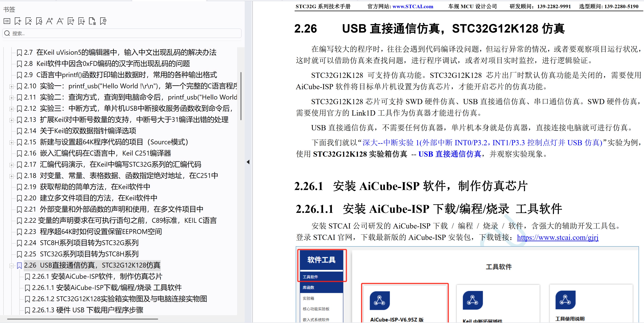Open bookmark 2.14 关于Keil的双数据指针编译选项

(x=80, y=131)
